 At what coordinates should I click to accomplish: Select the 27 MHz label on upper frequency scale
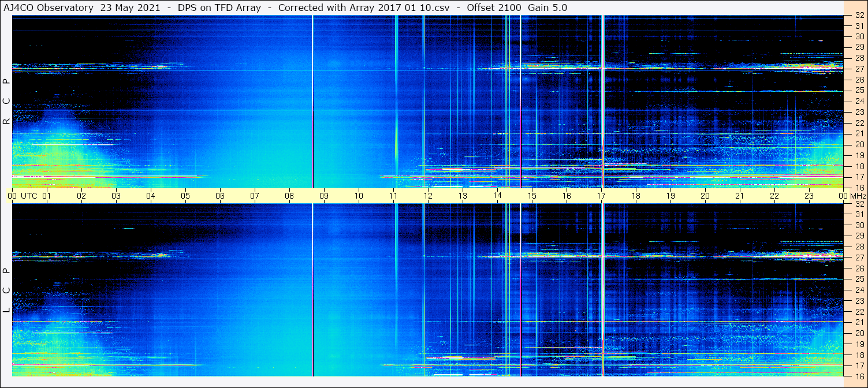(x=859, y=69)
